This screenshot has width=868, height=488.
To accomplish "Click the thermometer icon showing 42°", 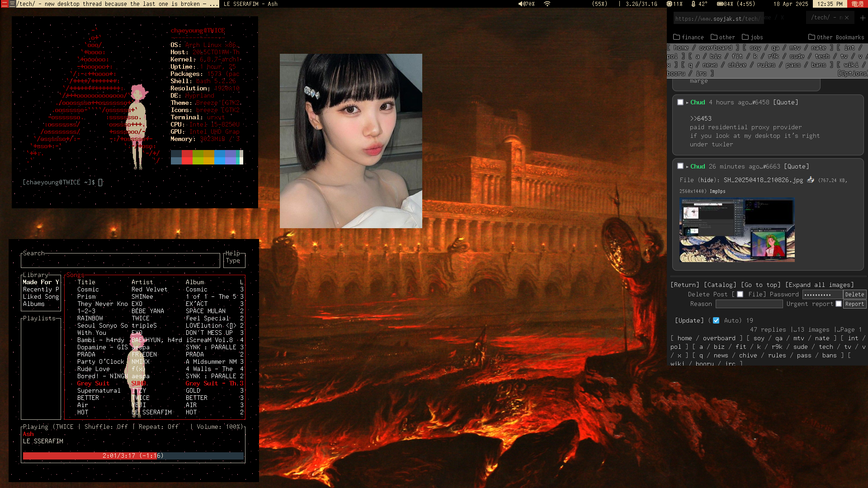I will point(693,4).
